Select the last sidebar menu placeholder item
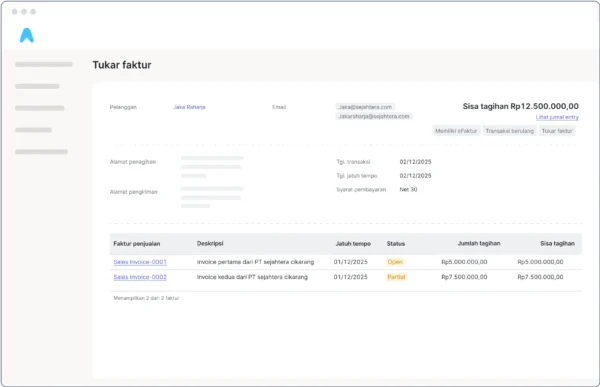 coord(41,152)
